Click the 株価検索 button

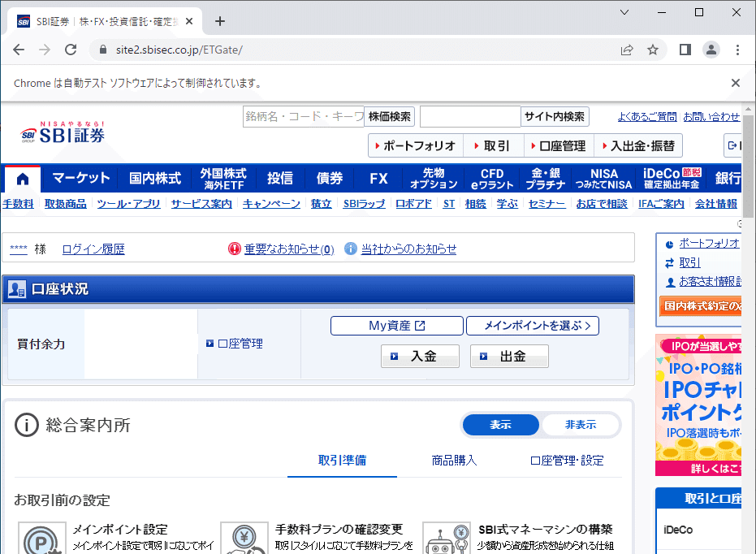390,116
